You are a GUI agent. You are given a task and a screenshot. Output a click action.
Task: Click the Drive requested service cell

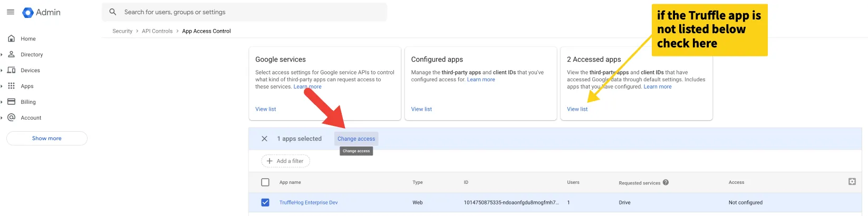click(x=625, y=202)
